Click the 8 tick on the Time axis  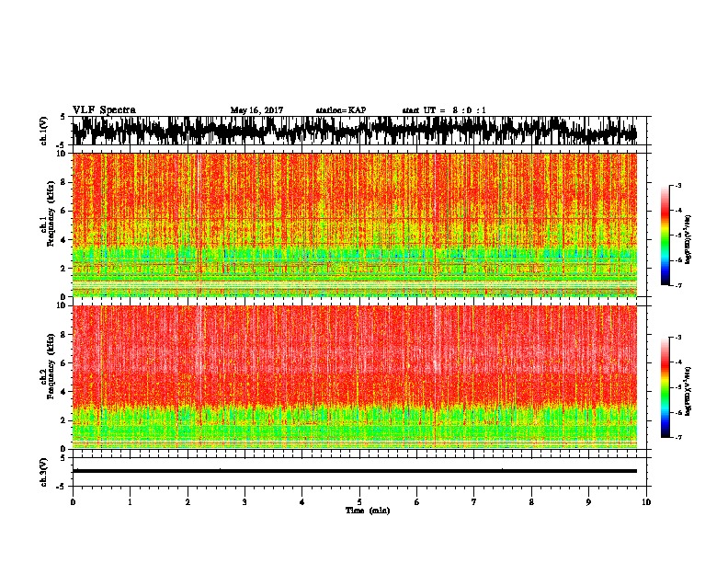tap(531, 502)
